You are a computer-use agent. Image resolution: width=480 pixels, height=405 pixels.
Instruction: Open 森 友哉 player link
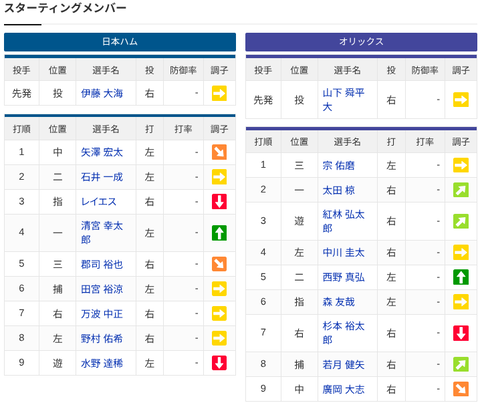339,302
